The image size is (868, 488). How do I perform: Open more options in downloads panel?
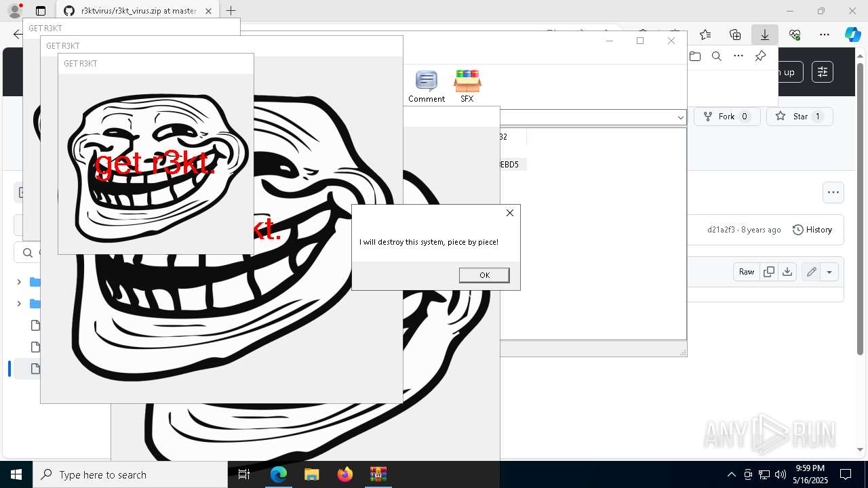(738, 56)
